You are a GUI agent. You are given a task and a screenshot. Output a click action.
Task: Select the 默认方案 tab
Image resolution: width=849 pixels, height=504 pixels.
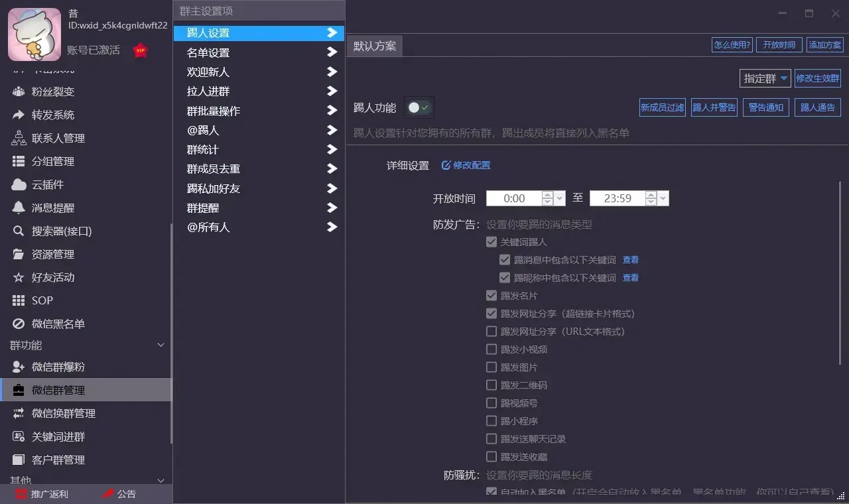click(x=375, y=46)
